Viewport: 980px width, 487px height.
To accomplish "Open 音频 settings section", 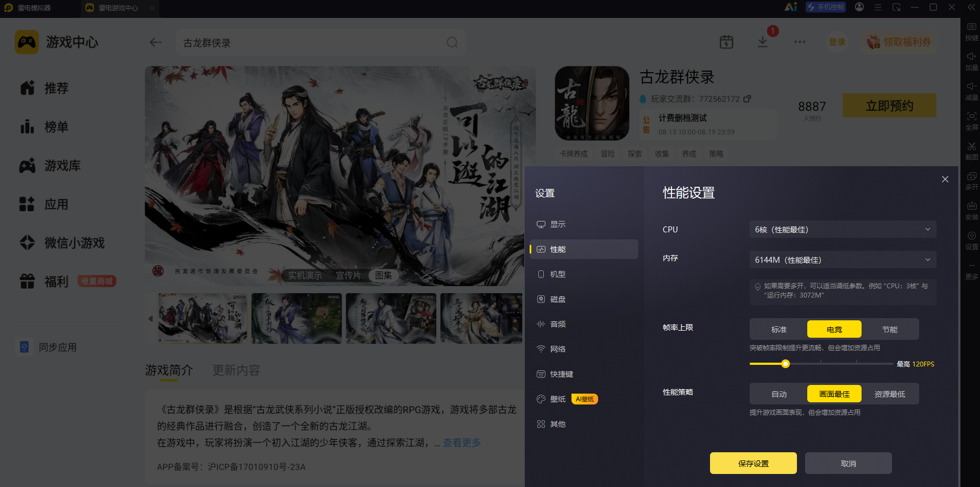I will click(584, 324).
